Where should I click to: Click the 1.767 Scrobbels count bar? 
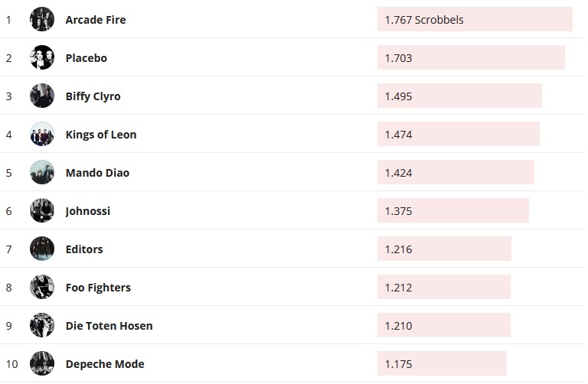click(x=475, y=20)
